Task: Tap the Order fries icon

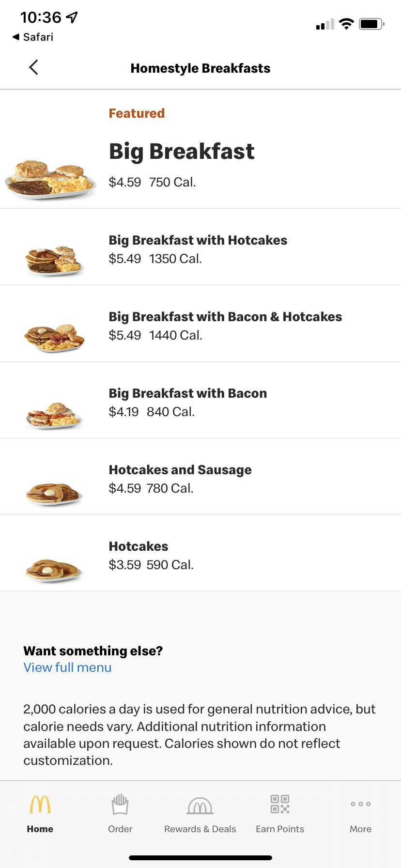Action: point(120,805)
